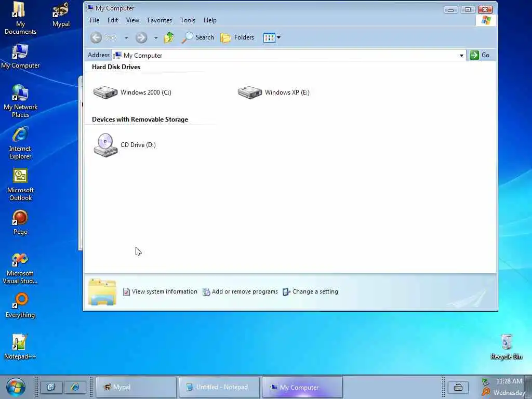The height and width of the screenshot is (399, 532).
Task: Click the folder icon in details pane
Action: tap(102, 292)
